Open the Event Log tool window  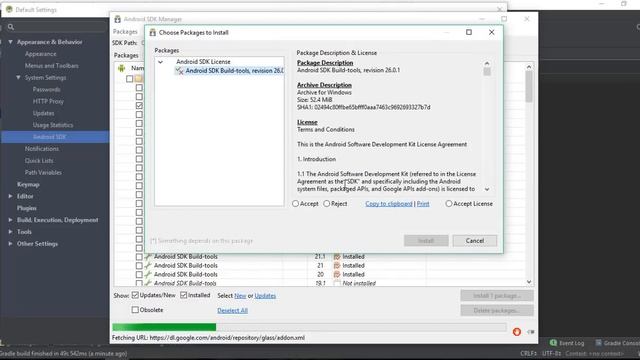(567, 343)
